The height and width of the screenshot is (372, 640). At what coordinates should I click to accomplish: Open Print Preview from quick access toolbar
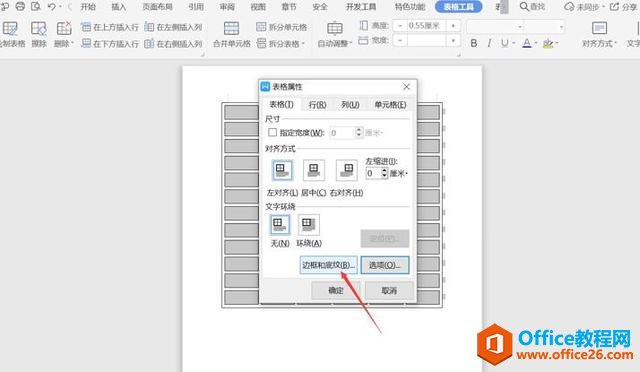(x=36, y=6)
